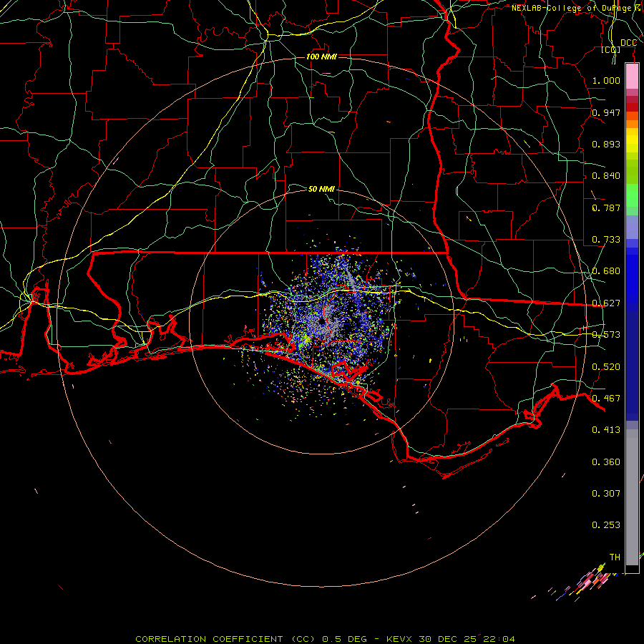
Task: Click the 0.520 scale value
Action: (x=606, y=367)
